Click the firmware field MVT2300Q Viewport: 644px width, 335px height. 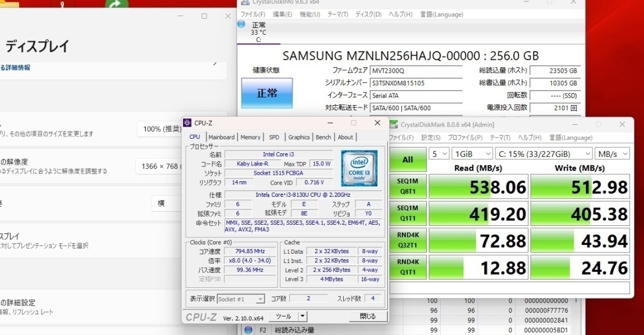416,71
